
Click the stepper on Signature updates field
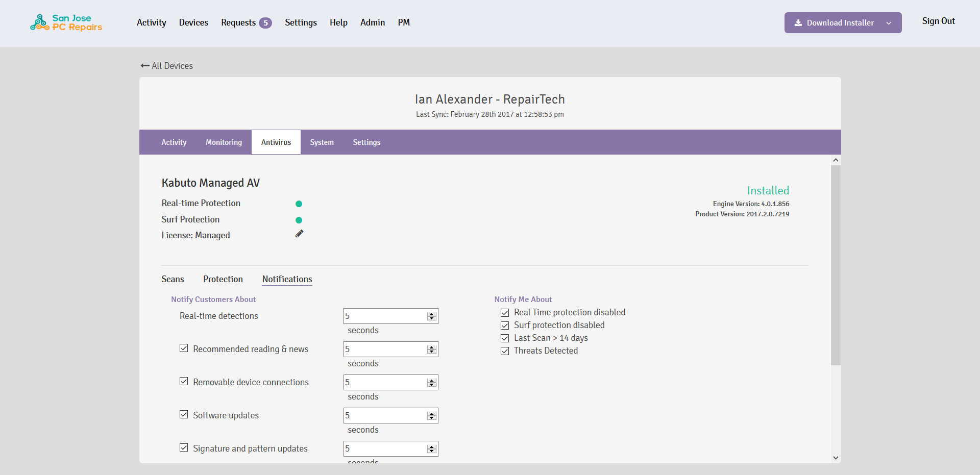(x=432, y=449)
